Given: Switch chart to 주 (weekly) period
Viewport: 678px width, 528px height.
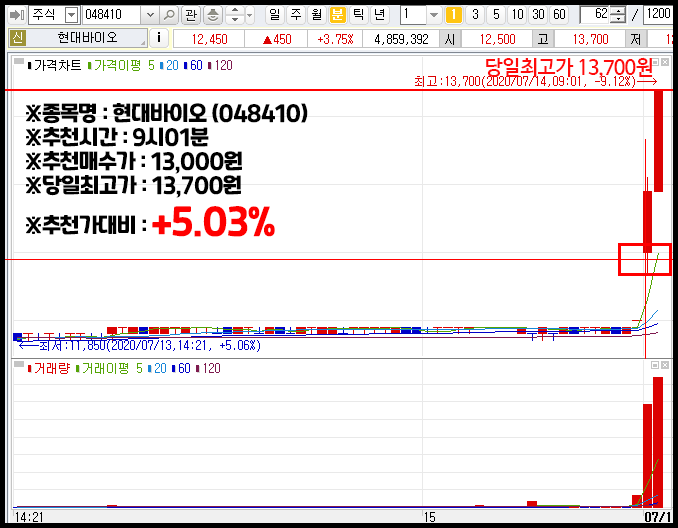Looking at the screenshot, I should coord(296,15).
